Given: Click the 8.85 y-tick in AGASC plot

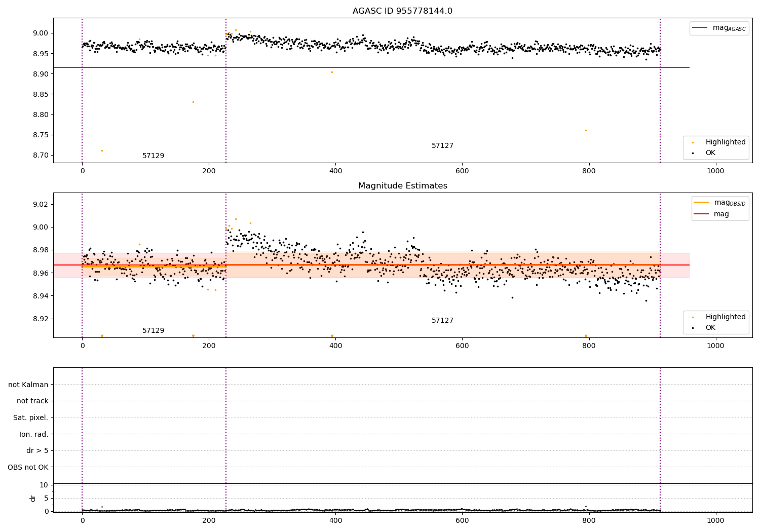Looking at the screenshot, I should (40, 94).
